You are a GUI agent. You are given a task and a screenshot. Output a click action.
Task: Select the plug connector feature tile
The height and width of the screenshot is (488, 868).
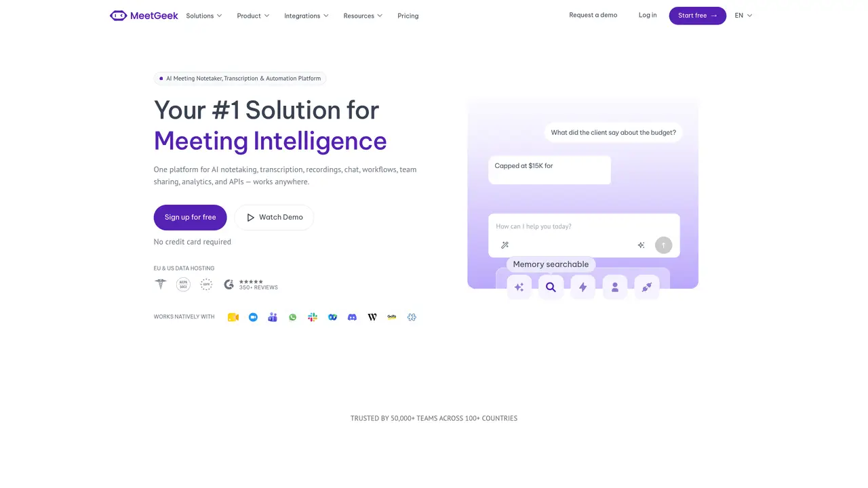647,287
